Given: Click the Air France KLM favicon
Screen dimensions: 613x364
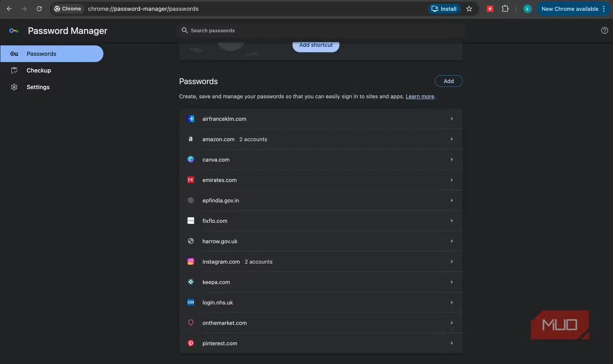Looking at the screenshot, I should coord(191,119).
